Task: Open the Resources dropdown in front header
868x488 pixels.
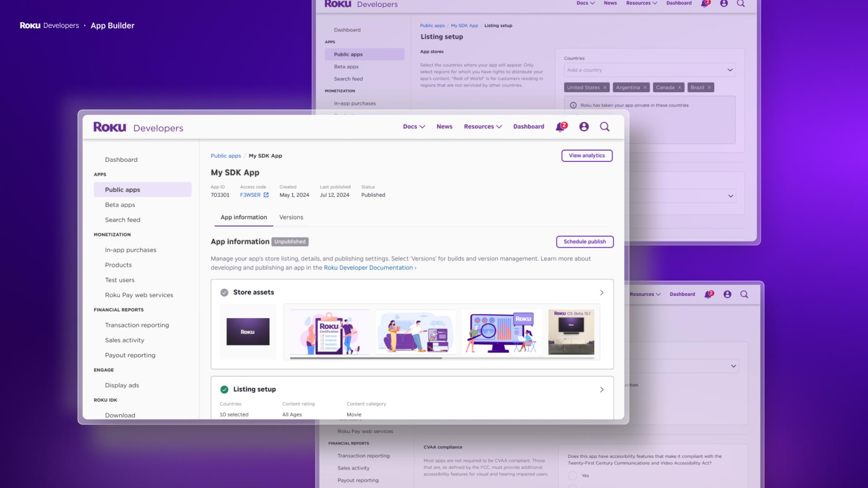Action: coord(483,127)
